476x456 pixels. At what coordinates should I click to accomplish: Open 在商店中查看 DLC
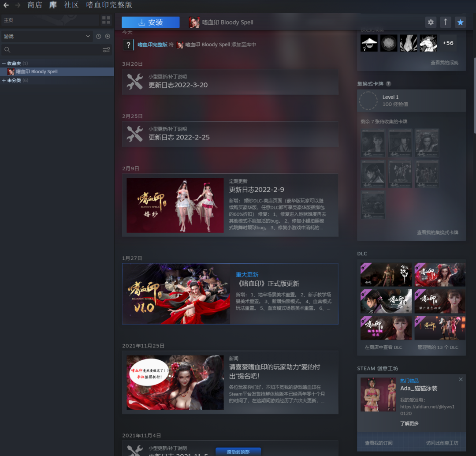click(383, 347)
